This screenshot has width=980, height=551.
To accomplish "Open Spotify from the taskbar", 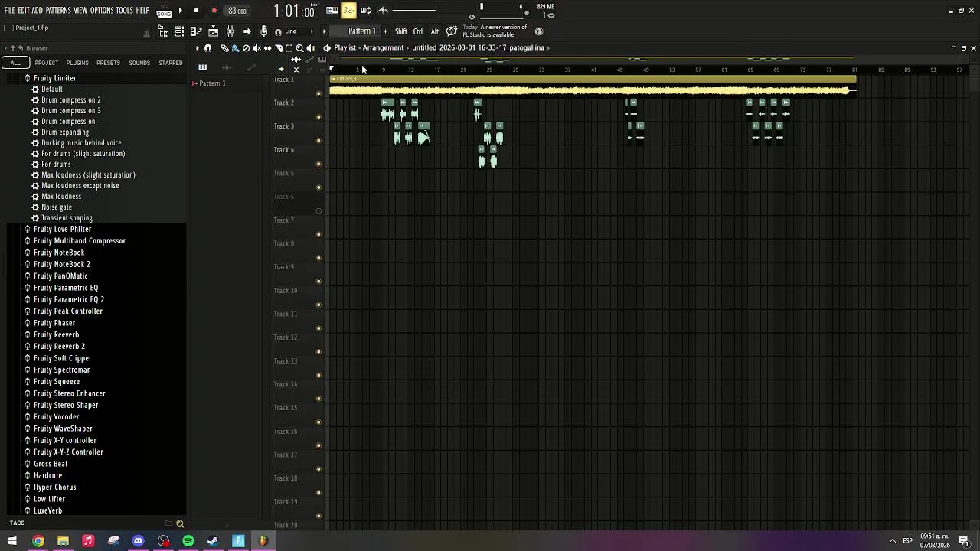I will (x=188, y=541).
